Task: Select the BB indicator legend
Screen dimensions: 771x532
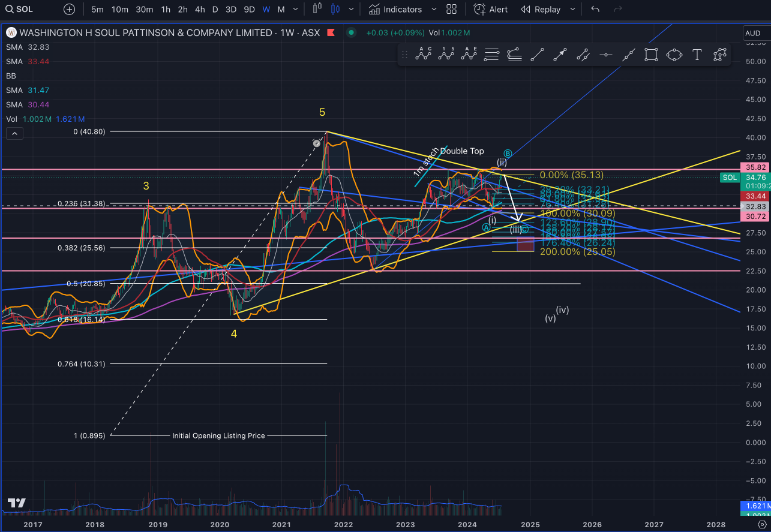Action: [x=11, y=76]
